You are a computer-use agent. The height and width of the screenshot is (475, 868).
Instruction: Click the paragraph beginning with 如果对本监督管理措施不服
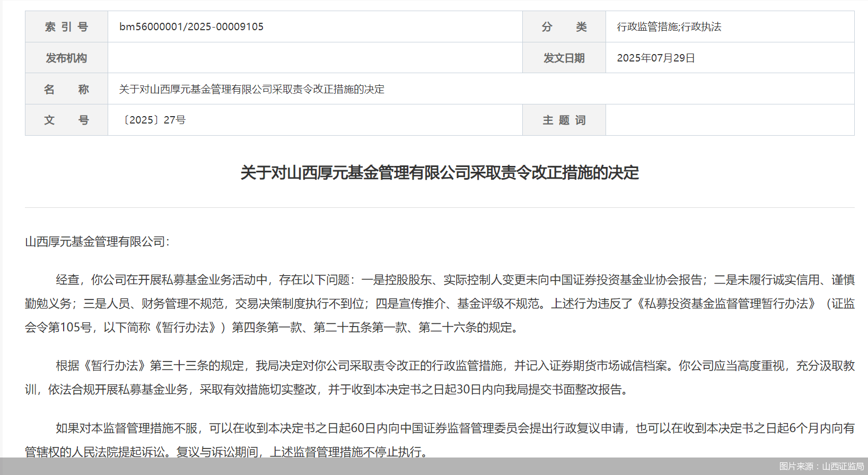point(440,439)
